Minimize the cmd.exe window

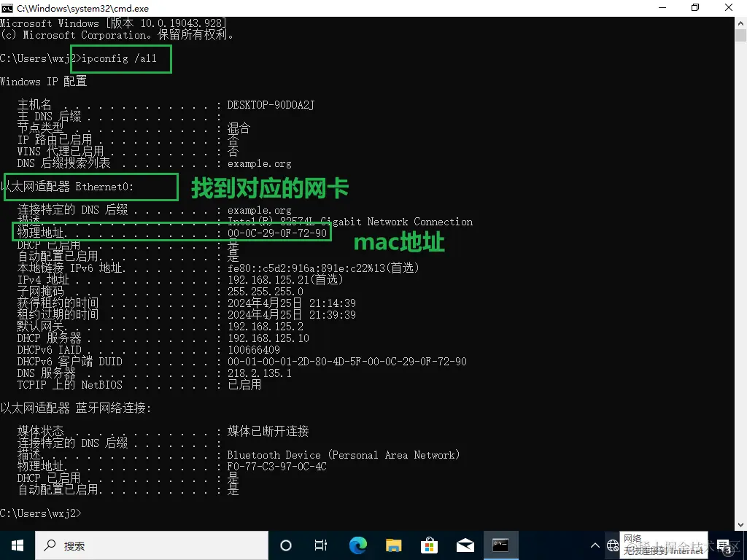[662, 7]
